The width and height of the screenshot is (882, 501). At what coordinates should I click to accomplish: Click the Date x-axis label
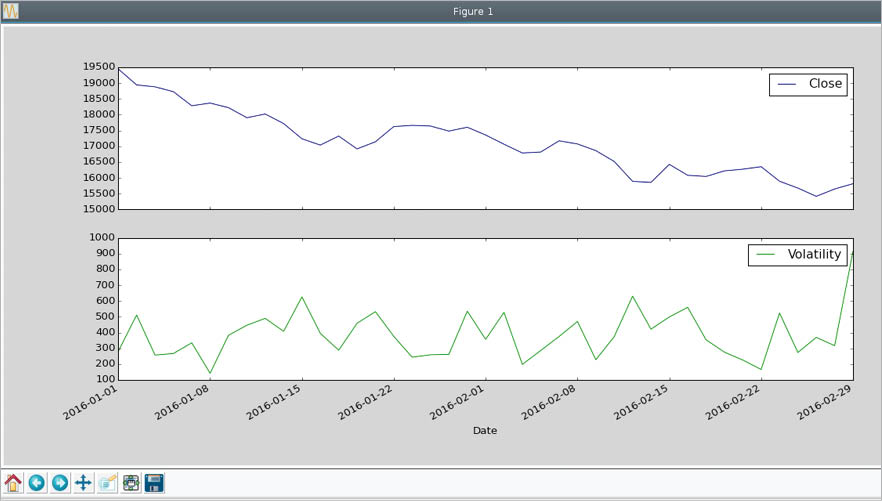(x=484, y=431)
